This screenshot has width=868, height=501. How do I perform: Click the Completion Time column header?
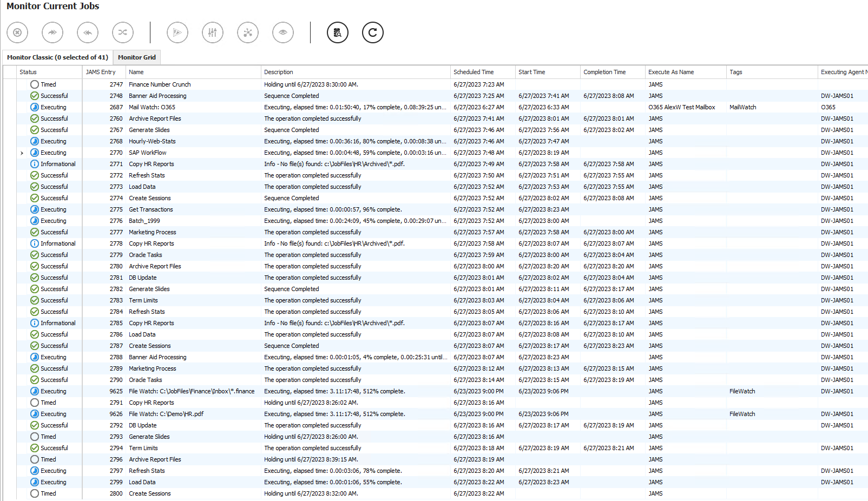coord(604,72)
